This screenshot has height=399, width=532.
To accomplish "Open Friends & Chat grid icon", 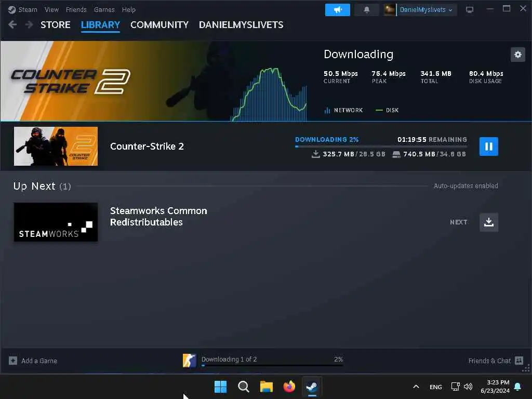I will (519, 361).
